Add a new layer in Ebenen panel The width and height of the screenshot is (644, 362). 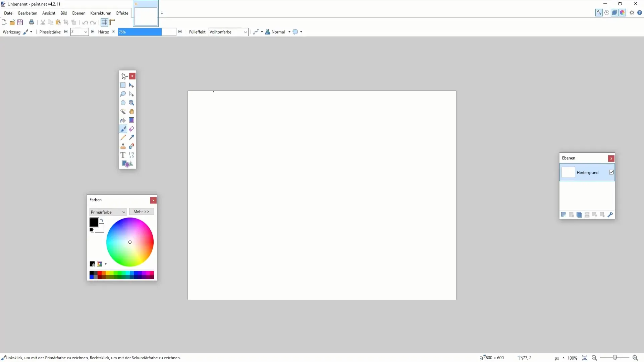coord(563,215)
